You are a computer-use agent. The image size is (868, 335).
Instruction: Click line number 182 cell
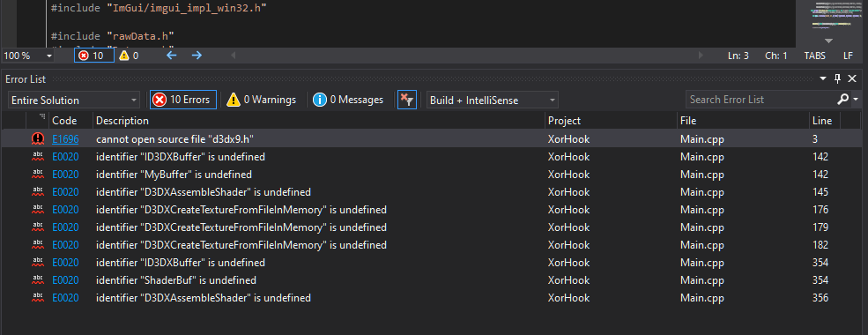(820, 245)
